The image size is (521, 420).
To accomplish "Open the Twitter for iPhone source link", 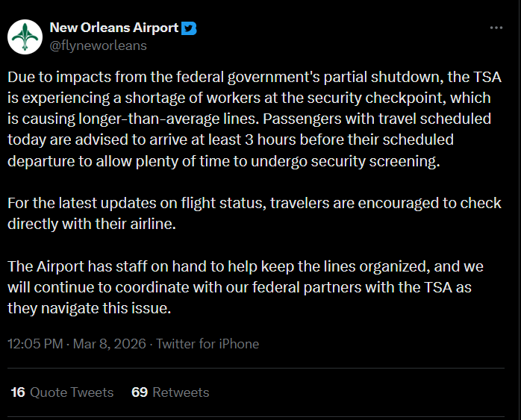I will (208, 344).
